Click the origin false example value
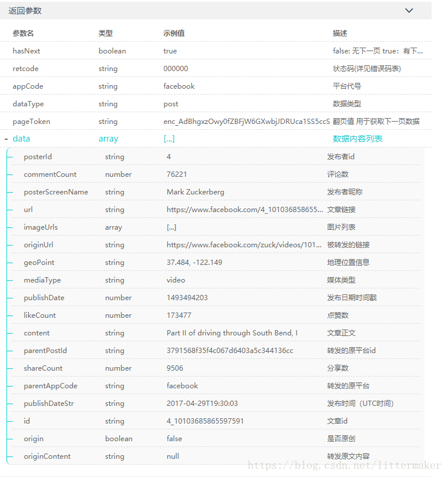The image size is (448, 477). point(174,439)
